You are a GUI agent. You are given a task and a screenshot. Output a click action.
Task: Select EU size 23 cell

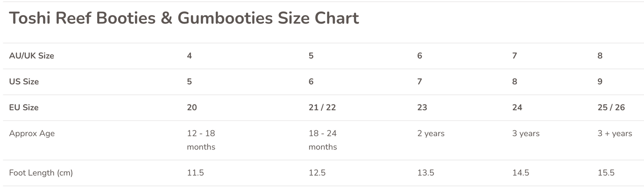[422, 108]
